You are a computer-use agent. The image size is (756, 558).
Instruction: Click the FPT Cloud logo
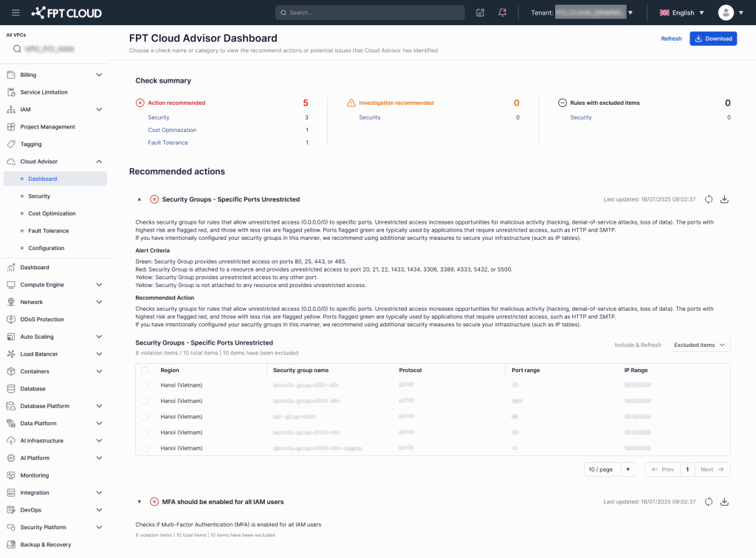(x=66, y=13)
